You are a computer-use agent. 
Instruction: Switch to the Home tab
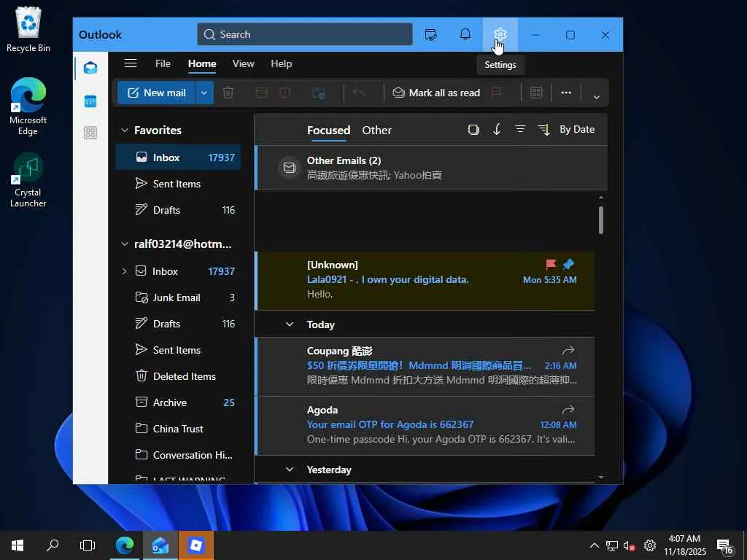point(202,63)
